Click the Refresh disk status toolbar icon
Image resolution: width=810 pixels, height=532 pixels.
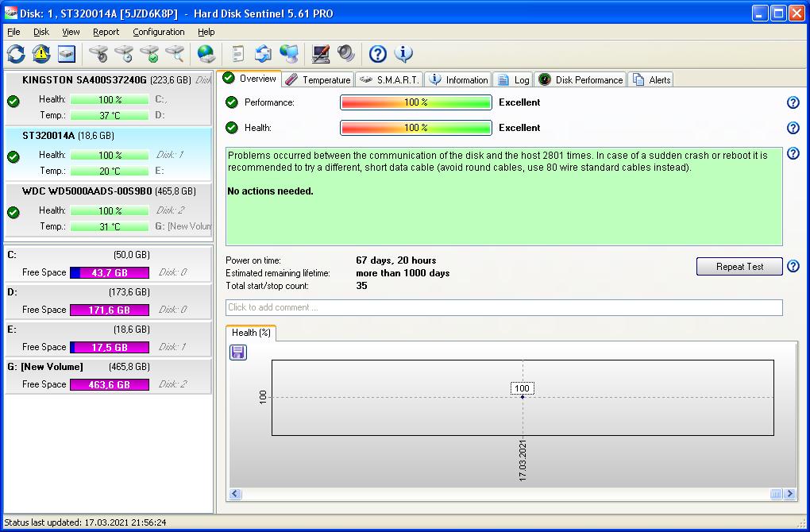click(x=16, y=54)
